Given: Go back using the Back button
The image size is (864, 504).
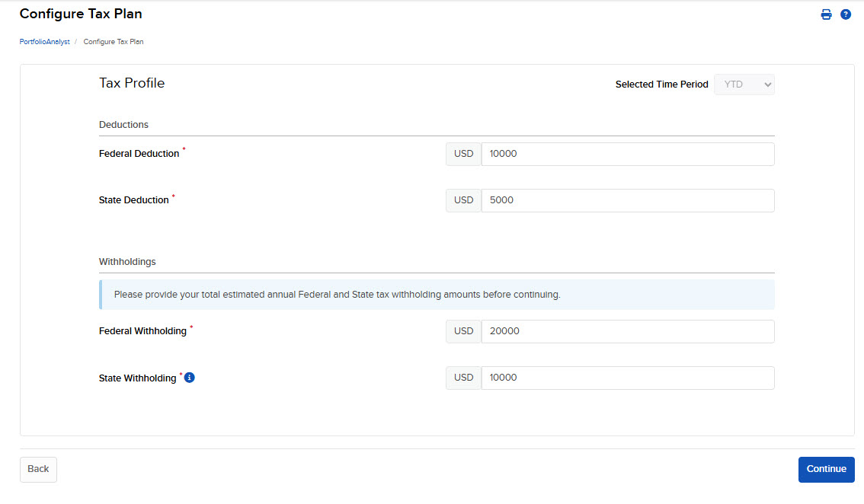Looking at the screenshot, I should tap(38, 469).
